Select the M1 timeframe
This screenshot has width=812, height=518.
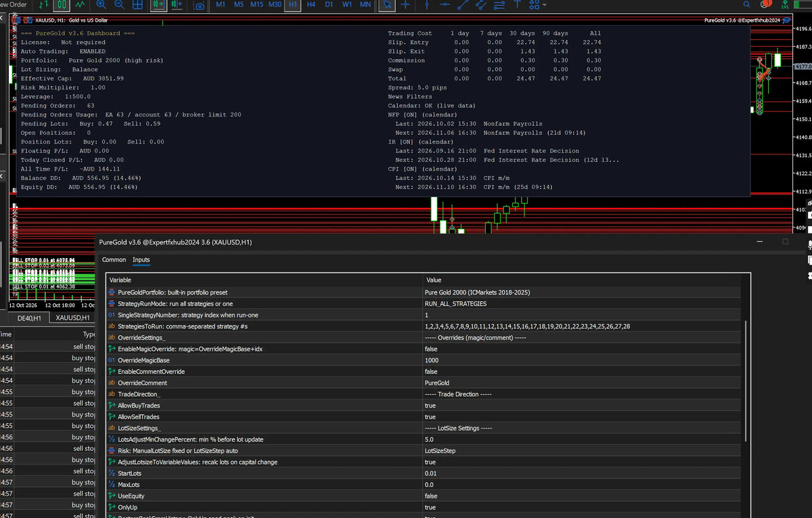coord(221,5)
